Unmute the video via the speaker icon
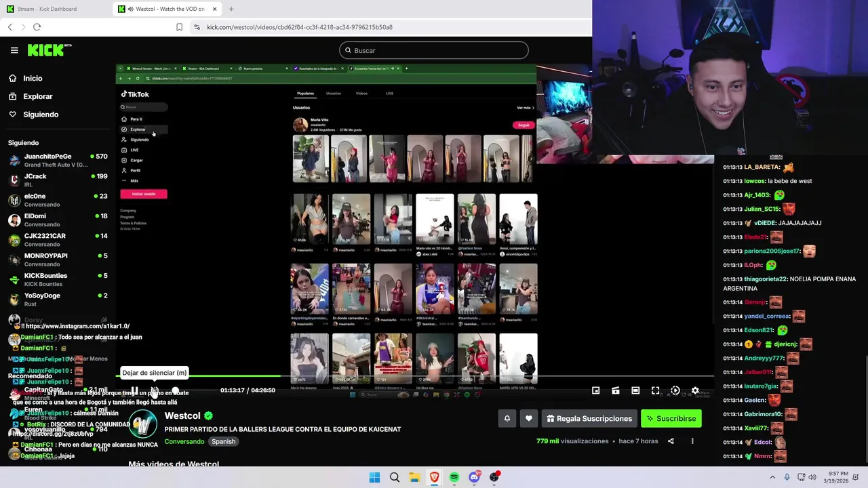868x488 pixels. (x=155, y=390)
